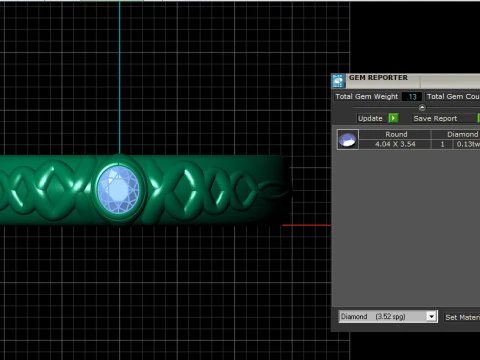Open the Diamond material dropdown arrow
The width and height of the screenshot is (480, 360).
tap(431, 316)
